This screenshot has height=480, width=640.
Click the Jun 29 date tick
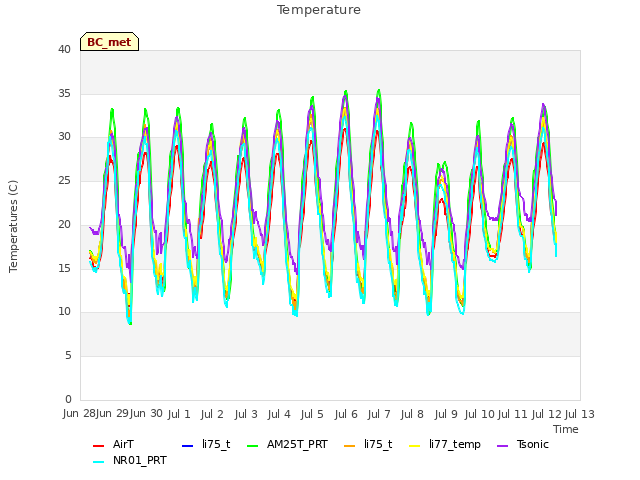pyautogui.click(x=112, y=413)
